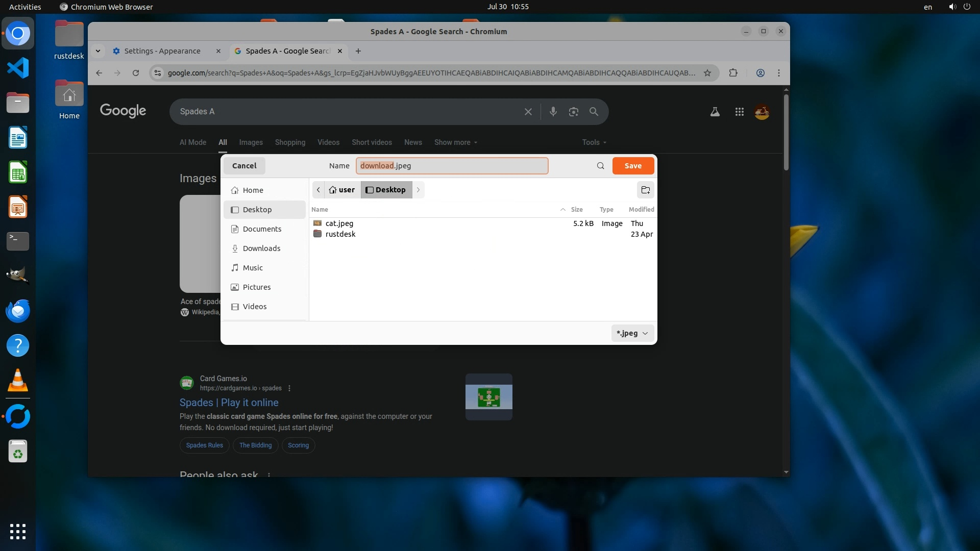
Task: Click the file dialog search icon
Action: 600,166
